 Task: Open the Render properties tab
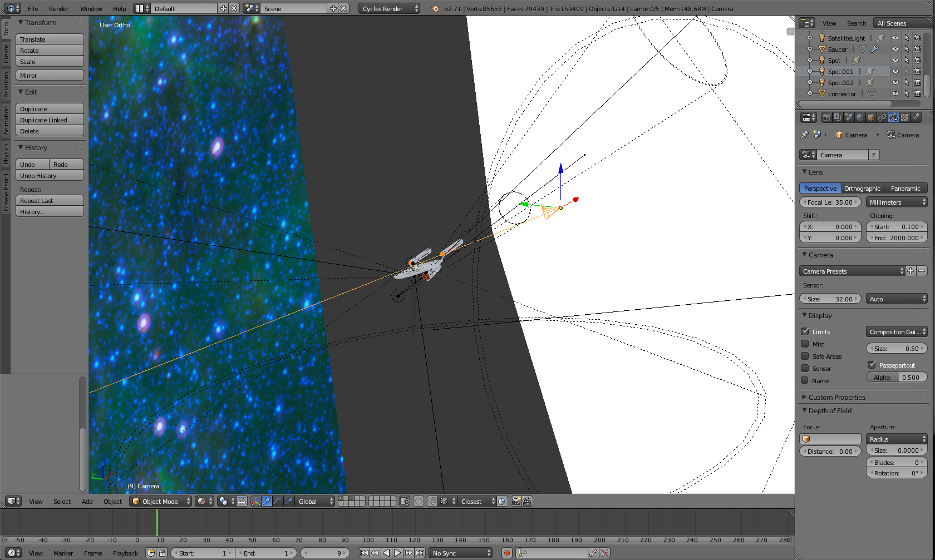point(827,117)
